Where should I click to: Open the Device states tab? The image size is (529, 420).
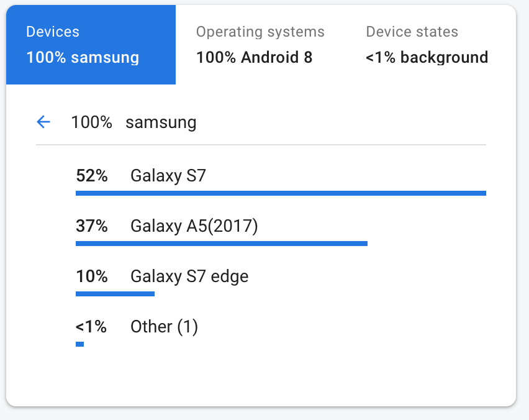[412, 32]
